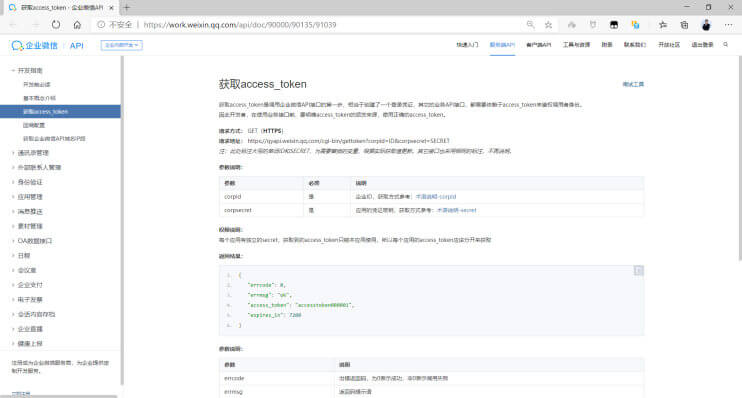Click the errcode cell in result table
This screenshot has width=742, height=398.
[x=276, y=378]
